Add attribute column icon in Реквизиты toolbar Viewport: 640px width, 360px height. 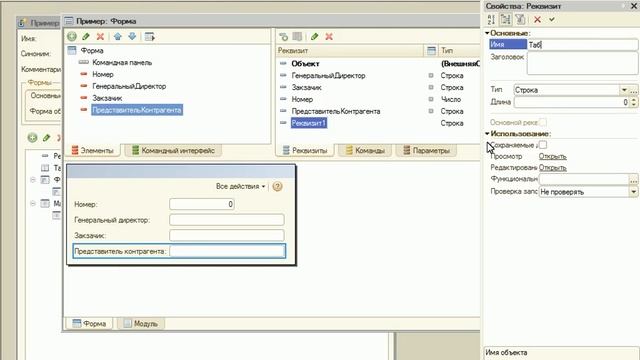click(298, 37)
